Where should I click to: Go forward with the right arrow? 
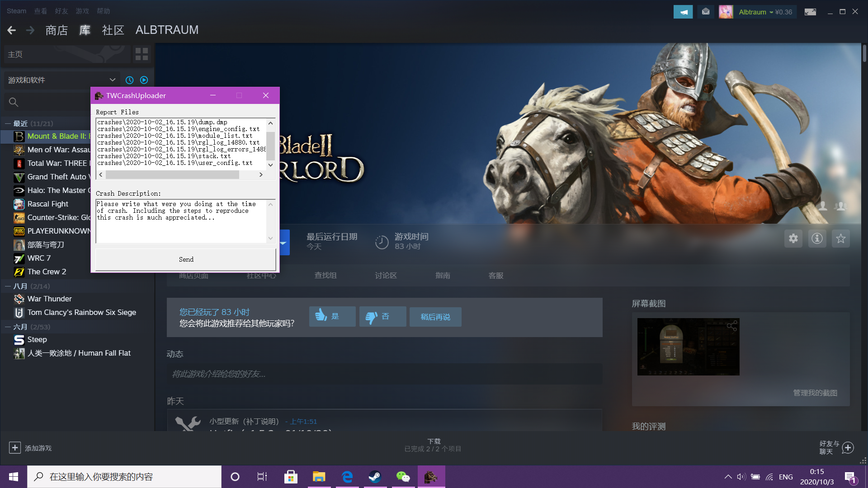(x=30, y=30)
